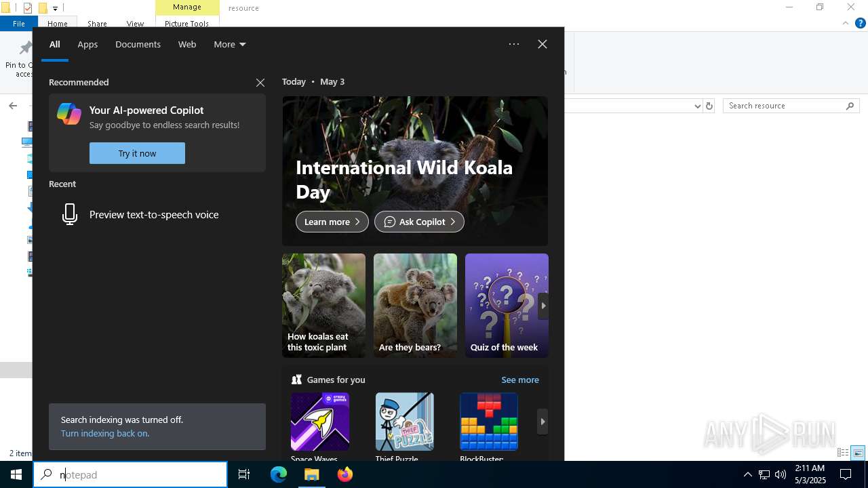
Task: Click the search magnifier icon in taskbar
Action: (47, 474)
